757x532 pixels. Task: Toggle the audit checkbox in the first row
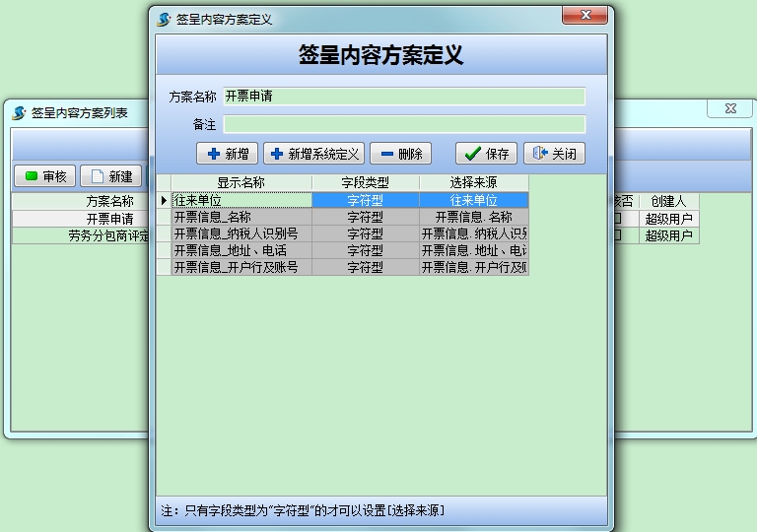click(618, 219)
